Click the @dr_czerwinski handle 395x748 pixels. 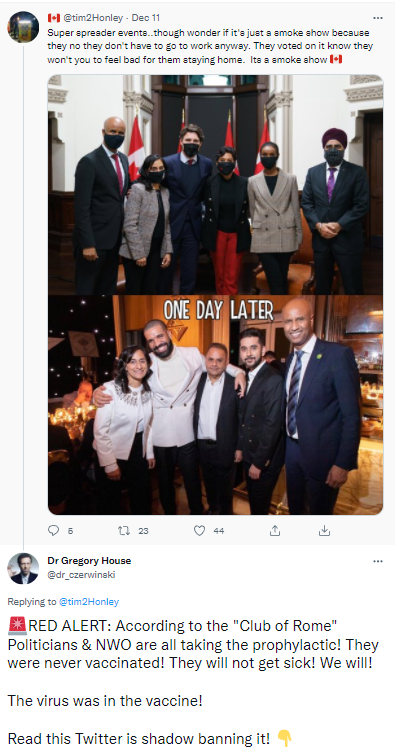81,575
